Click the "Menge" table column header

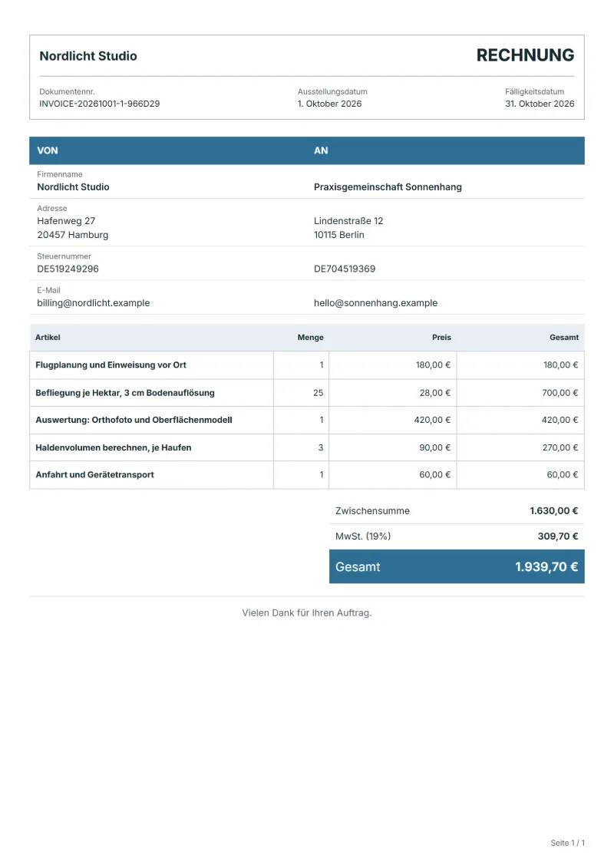[311, 337]
